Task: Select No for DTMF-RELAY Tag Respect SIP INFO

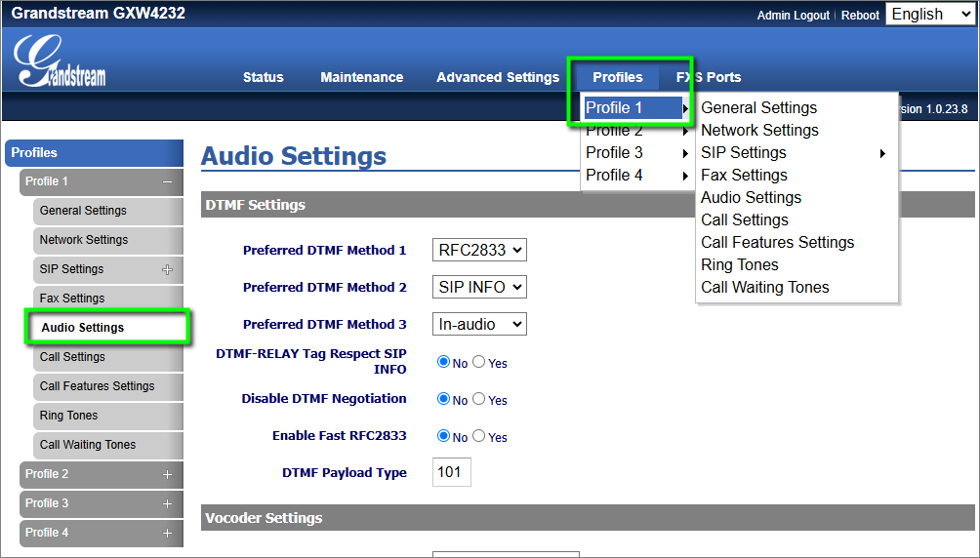Action: pyautogui.click(x=443, y=362)
